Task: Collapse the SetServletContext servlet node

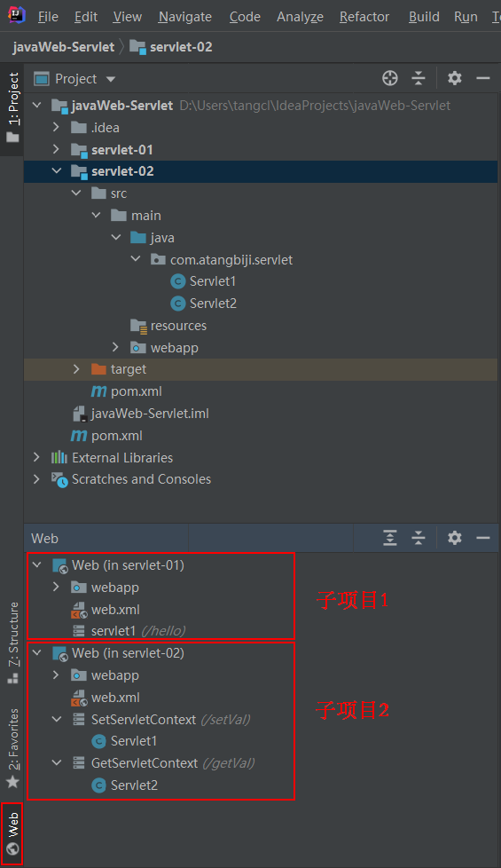Action: 57,719
